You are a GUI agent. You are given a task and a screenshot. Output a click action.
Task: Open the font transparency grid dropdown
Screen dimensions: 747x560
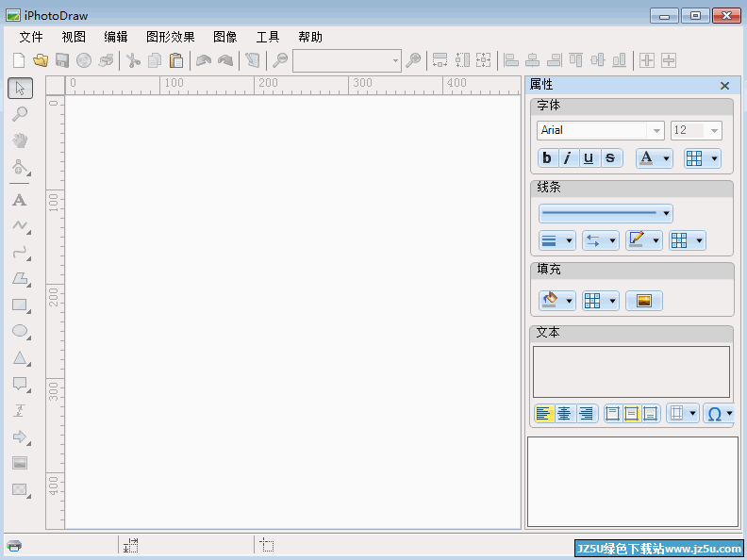click(x=703, y=158)
